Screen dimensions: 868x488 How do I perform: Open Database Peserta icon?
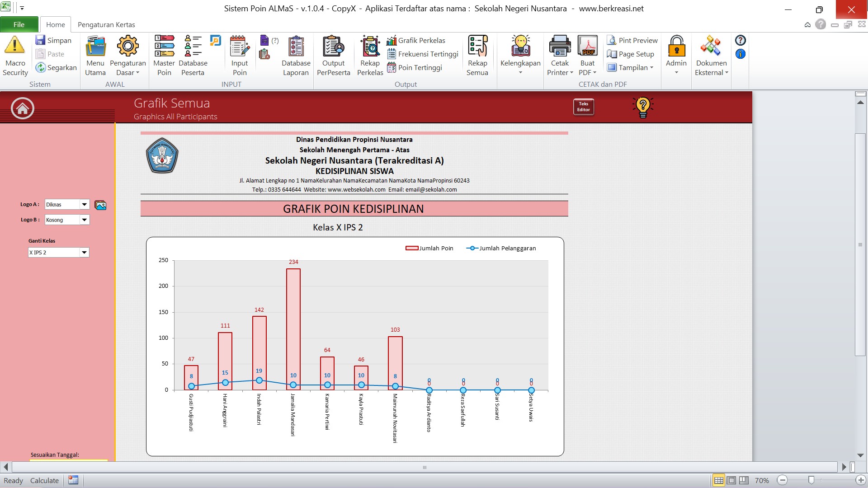(x=193, y=46)
